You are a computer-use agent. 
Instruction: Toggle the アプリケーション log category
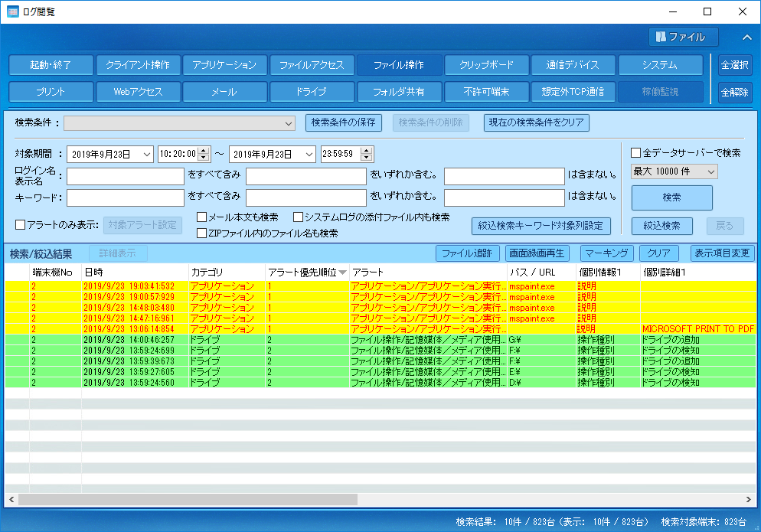coord(225,64)
